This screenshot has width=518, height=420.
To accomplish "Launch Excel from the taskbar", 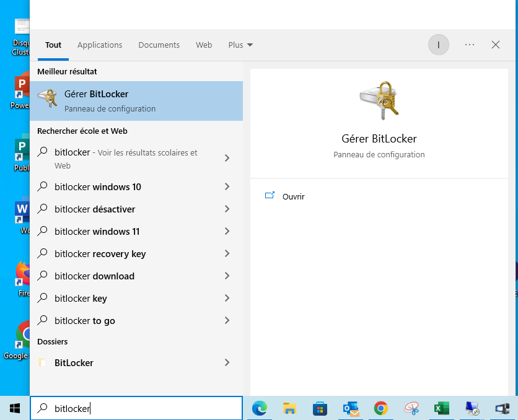I will tap(441, 408).
